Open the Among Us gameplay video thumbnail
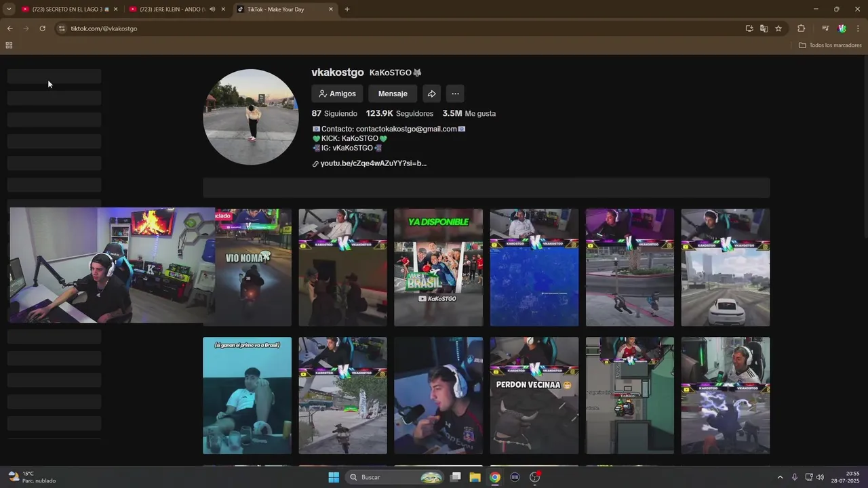868x488 pixels. coord(630,395)
